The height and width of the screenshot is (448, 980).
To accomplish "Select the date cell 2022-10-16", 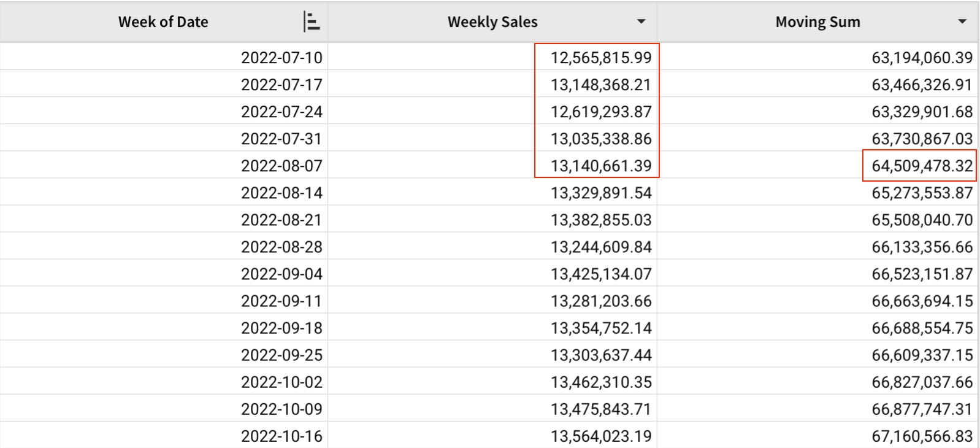I will pyautogui.click(x=281, y=436).
